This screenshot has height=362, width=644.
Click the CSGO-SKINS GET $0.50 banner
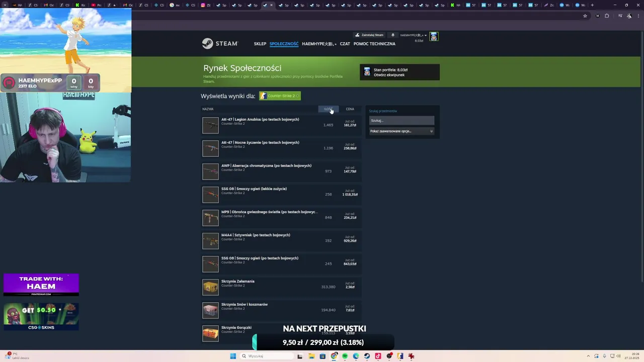point(41,317)
